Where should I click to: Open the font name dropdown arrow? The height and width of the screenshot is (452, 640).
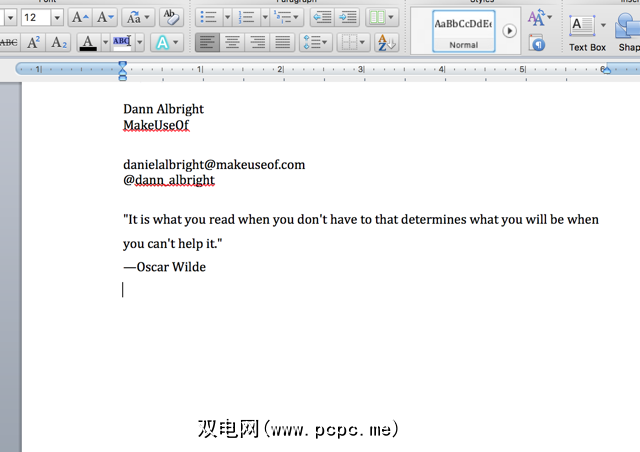(x=10, y=18)
